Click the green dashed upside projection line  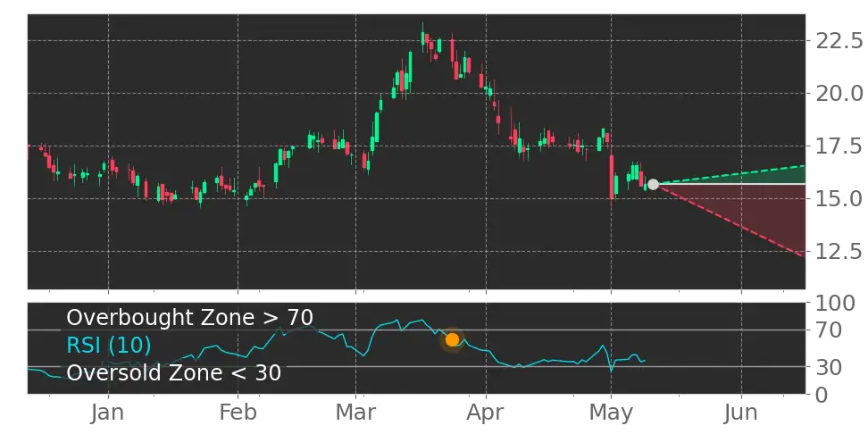pos(730,174)
